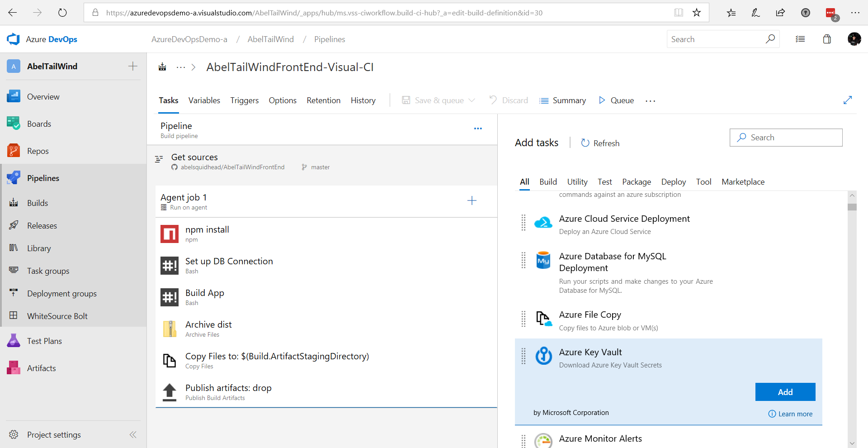Collapse the left navigation sidebar
The height and width of the screenshot is (448, 868).
(x=133, y=435)
